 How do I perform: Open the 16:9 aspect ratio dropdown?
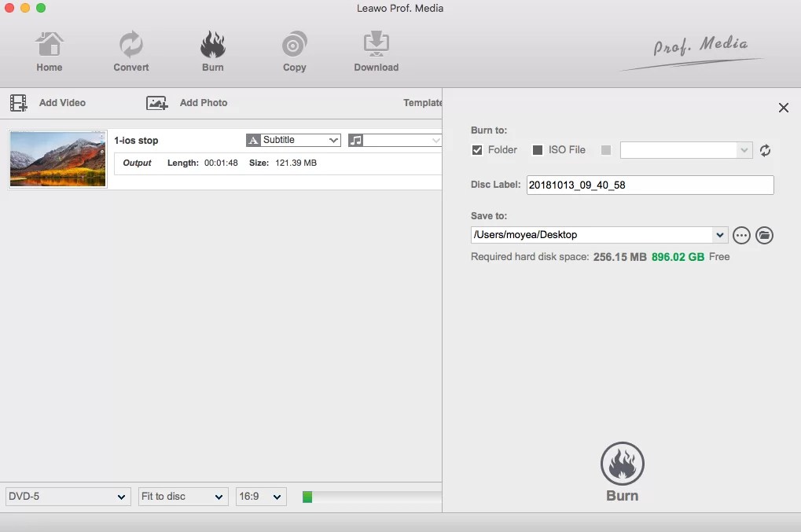(x=260, y=496)
